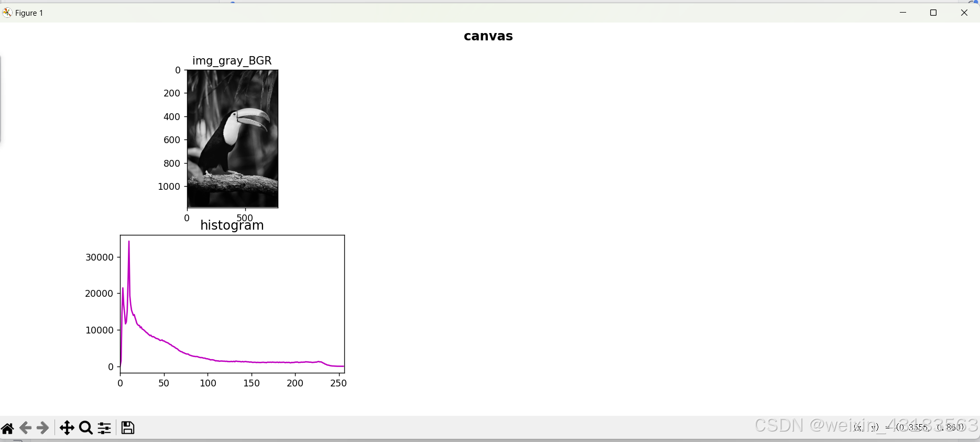Click the 'Figure 1' window title text
This screenshot has height=442, width=980.
tap(29, 13)
